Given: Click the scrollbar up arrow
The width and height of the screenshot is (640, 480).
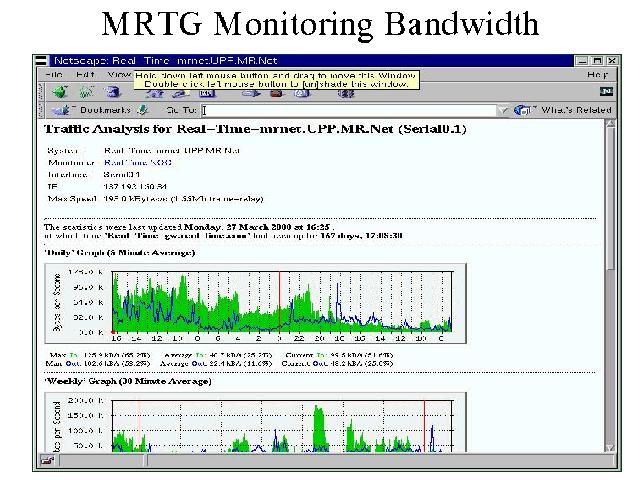Looking at the screenshot, I should [610, 123].
